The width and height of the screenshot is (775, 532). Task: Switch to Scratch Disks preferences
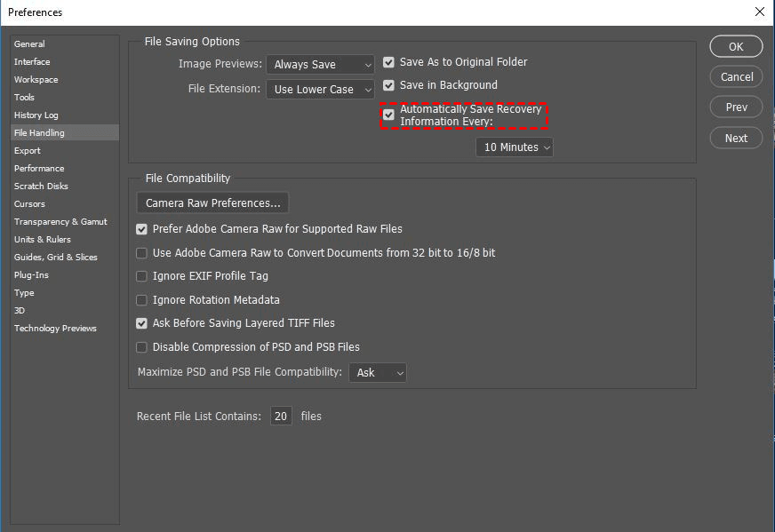pyautogui.click(x=41, y=186)
